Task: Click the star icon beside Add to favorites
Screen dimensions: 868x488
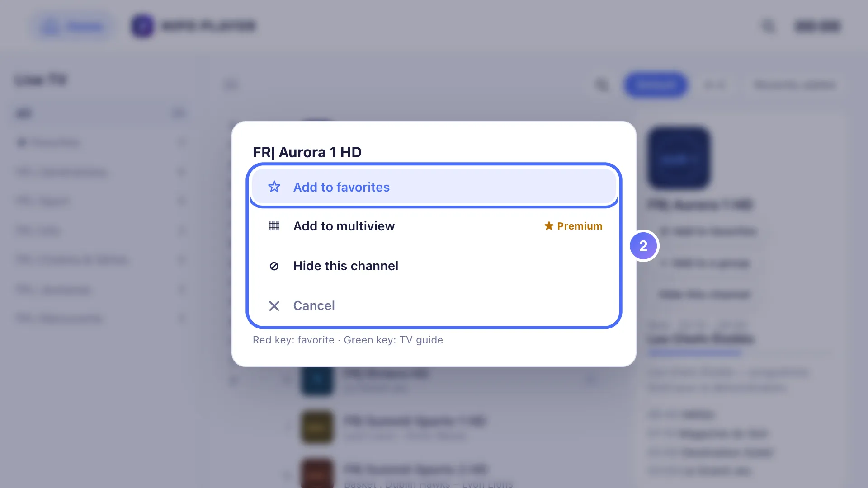Action: pyautogui.click(x=274, y=187)
